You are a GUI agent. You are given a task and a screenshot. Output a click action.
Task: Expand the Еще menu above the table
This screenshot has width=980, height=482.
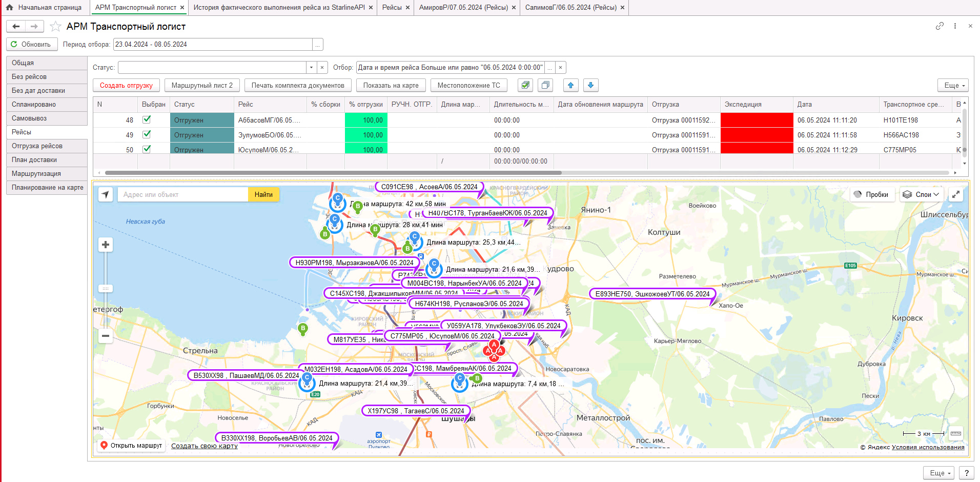click(954, 85)
